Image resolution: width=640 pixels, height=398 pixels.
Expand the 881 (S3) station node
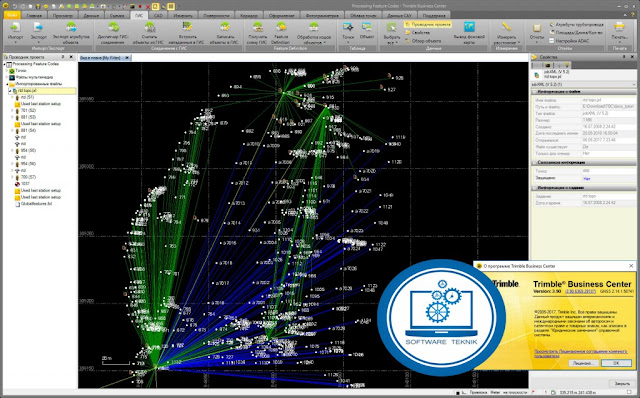click(x=13, y=117)
